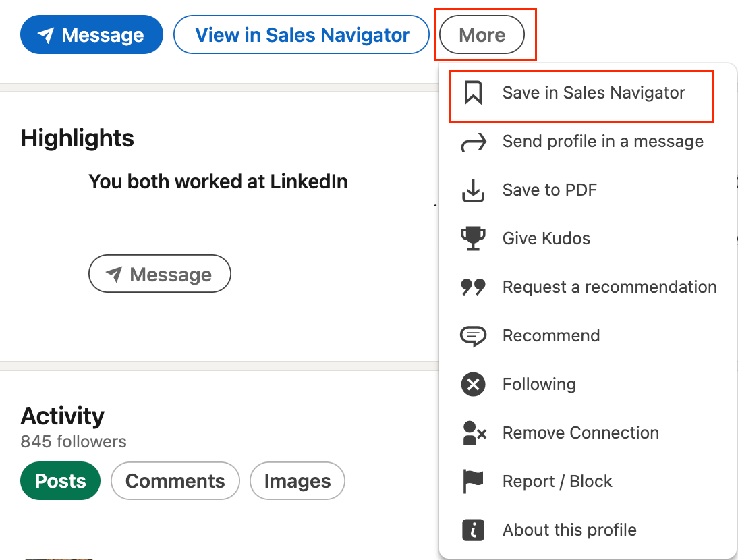The image size is (738, 560).
Task: Select Remove Connection menu entry
Action: [588, 433]
